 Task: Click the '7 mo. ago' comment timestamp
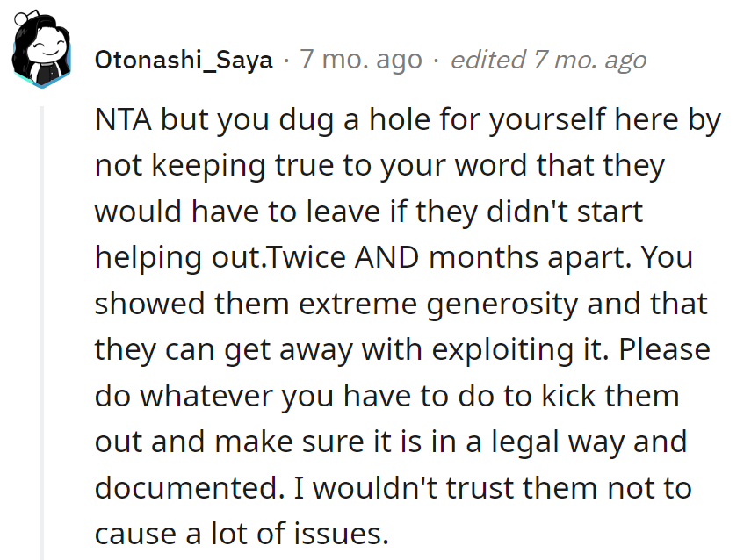coord(361,60)
